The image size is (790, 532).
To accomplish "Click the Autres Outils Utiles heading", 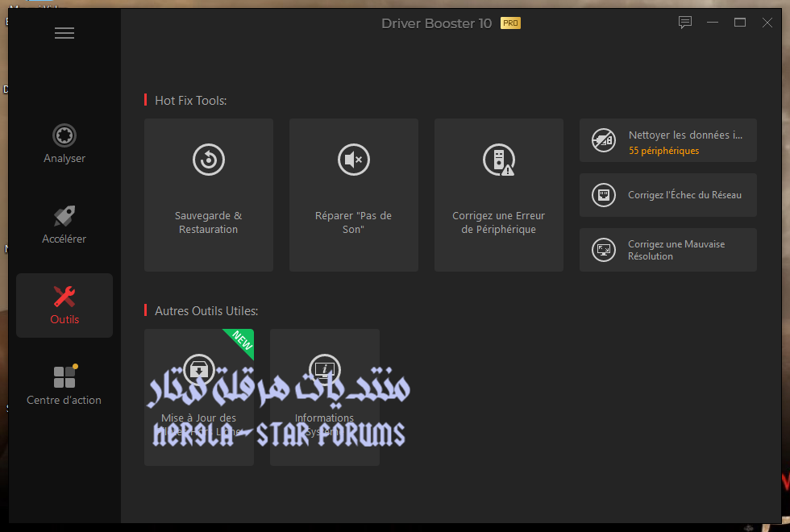I will pos(206,311).
